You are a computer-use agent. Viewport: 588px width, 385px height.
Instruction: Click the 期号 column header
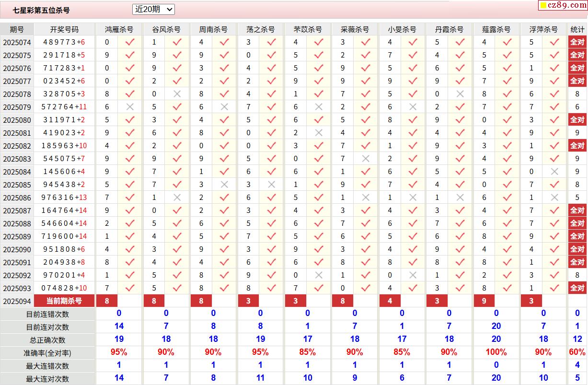point(17,29)
